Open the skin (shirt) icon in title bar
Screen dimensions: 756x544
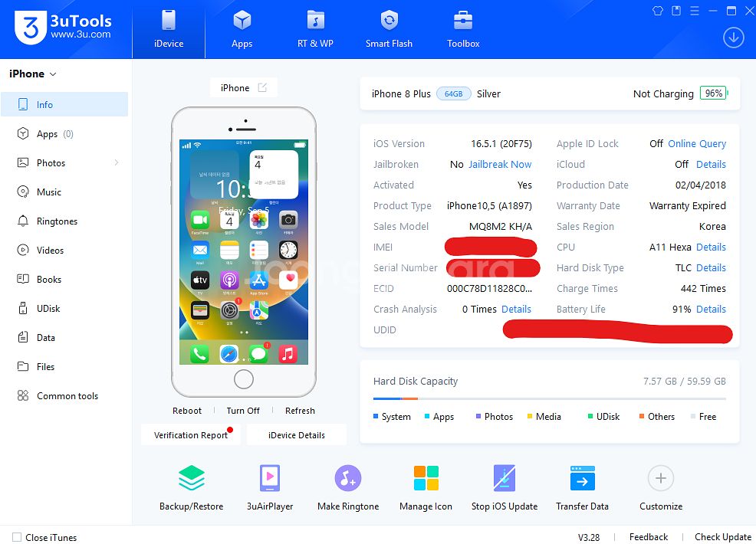(658, 11)
